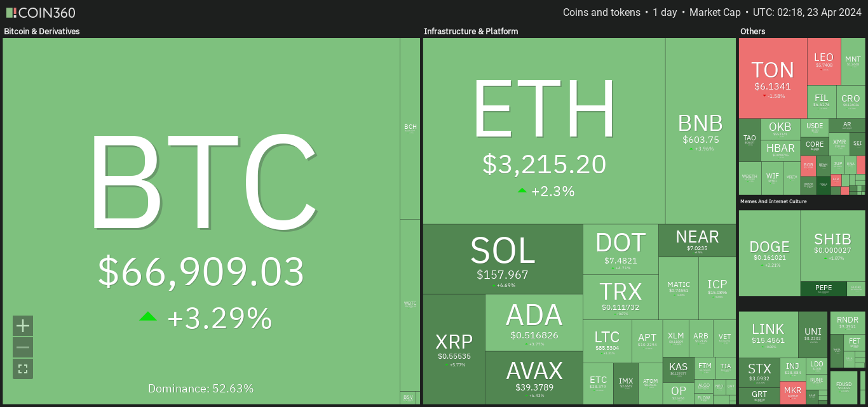Open 'Coins and tokens' filter selector
The height and width of the screenshot is (407, 868).
coord(601,13)
